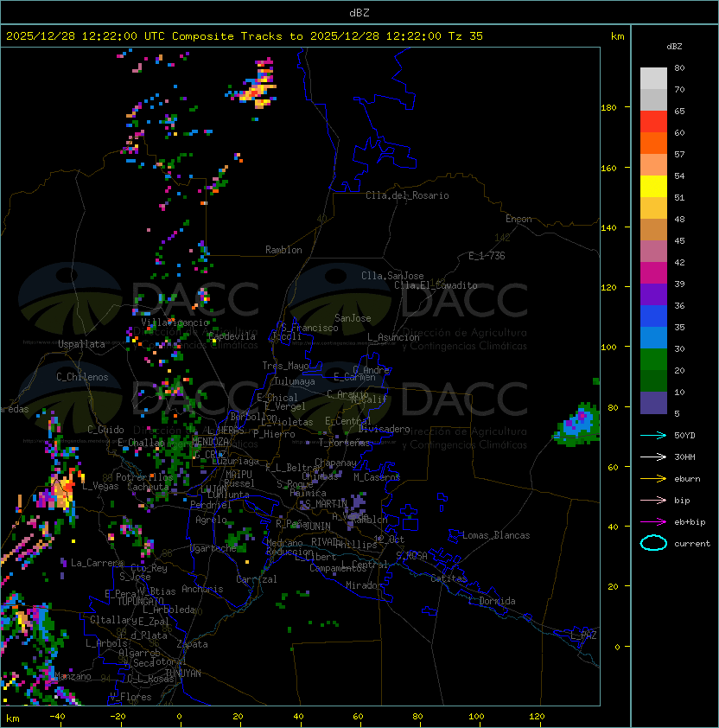Select the 'Clla.El_Cavadito' label
This screenshot has height=728, width=719.
436,285
